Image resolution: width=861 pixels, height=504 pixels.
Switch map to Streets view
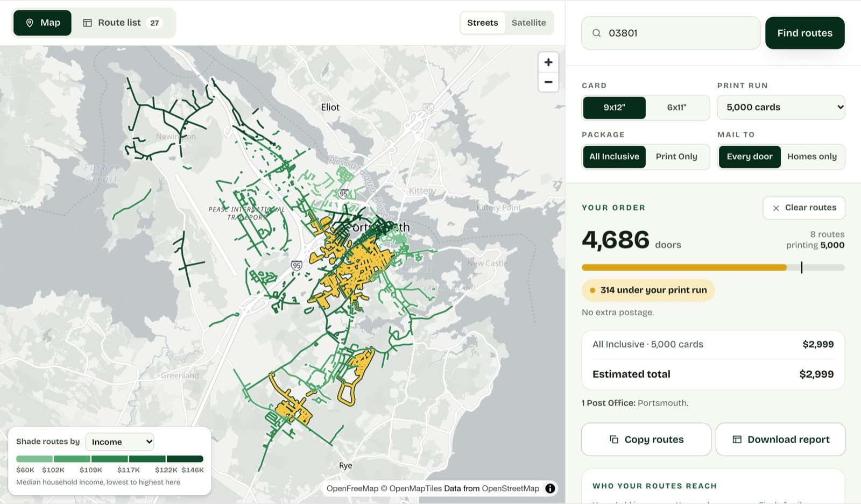pos(483,23)
